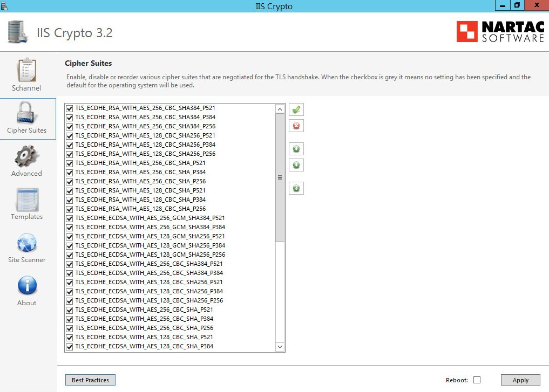Select row TLS_ECDHE_RSA_WITH_AES_128_CBC_SHA_P521
The height and width of the screenshot is (392, 549).
tap(170, 190)
